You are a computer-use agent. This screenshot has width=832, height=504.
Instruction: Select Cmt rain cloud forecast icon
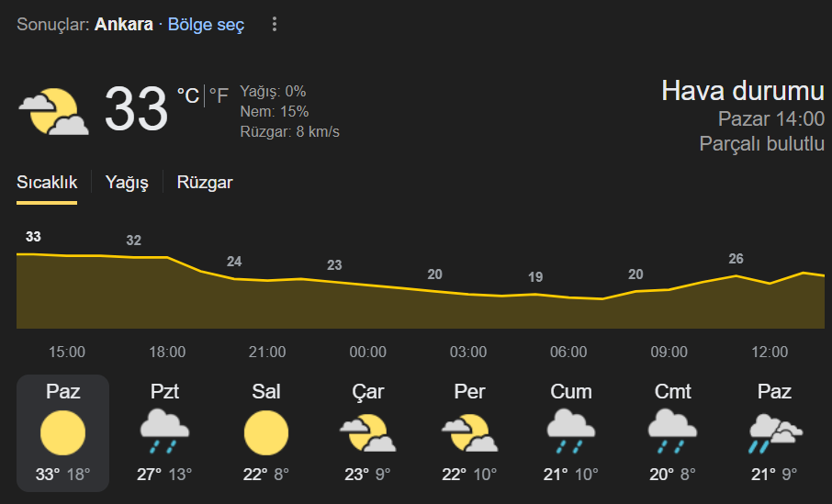pyautogui.click(x=672, y=431)
